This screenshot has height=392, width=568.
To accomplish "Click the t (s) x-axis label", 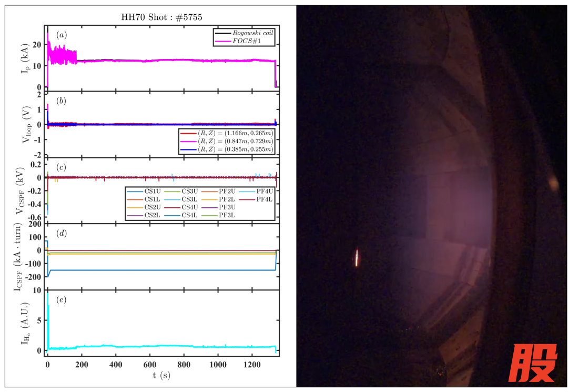I will (161, 376).
